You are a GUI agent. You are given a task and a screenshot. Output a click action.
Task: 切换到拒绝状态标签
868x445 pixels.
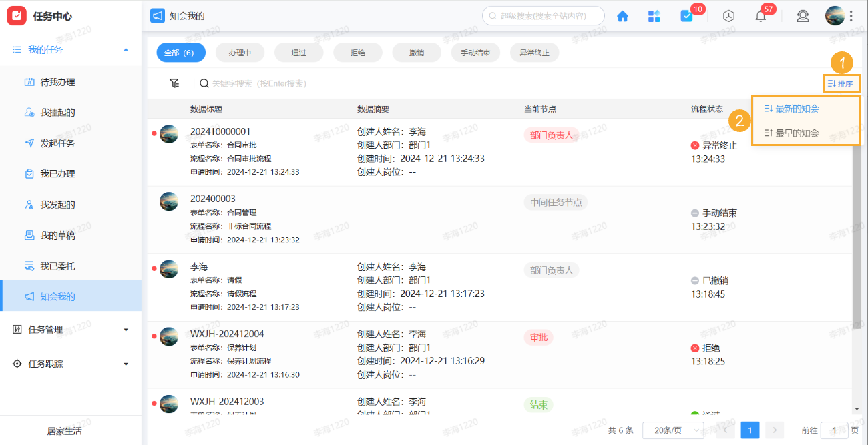click(x=358, y=52)
